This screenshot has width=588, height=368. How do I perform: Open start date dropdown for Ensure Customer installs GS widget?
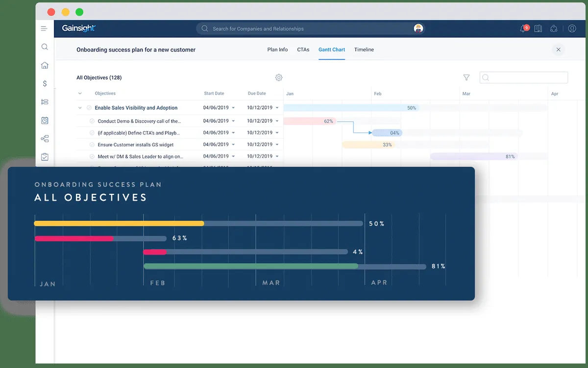233,145
